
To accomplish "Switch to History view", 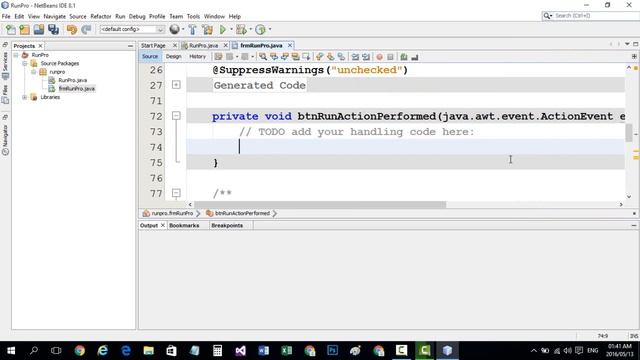I will coord(198,56).
